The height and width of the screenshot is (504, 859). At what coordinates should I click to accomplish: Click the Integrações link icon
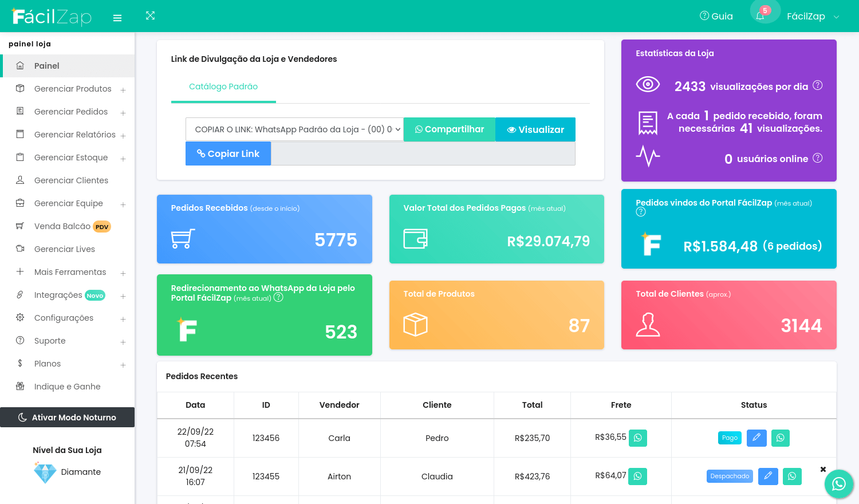[x=20, y=294]
